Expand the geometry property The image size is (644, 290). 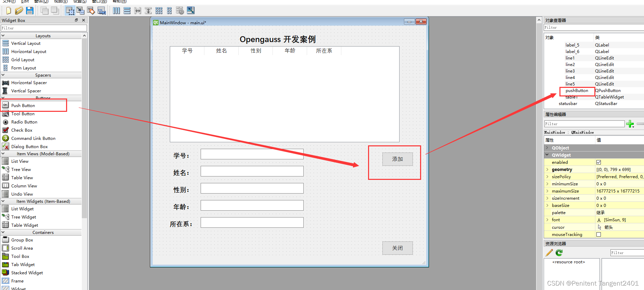[547, 169]
